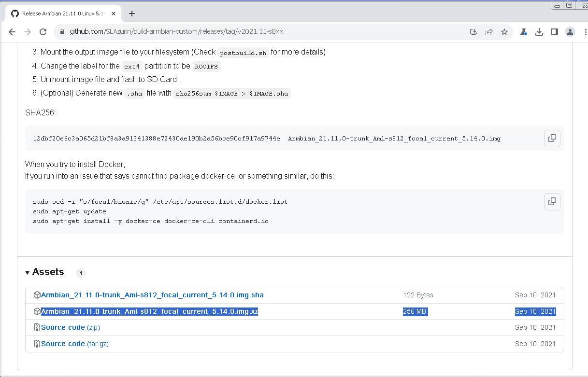Open the browser downloads icon
Image resolution: width=588 pixels, height=377 pixels.
pos(539,32)
